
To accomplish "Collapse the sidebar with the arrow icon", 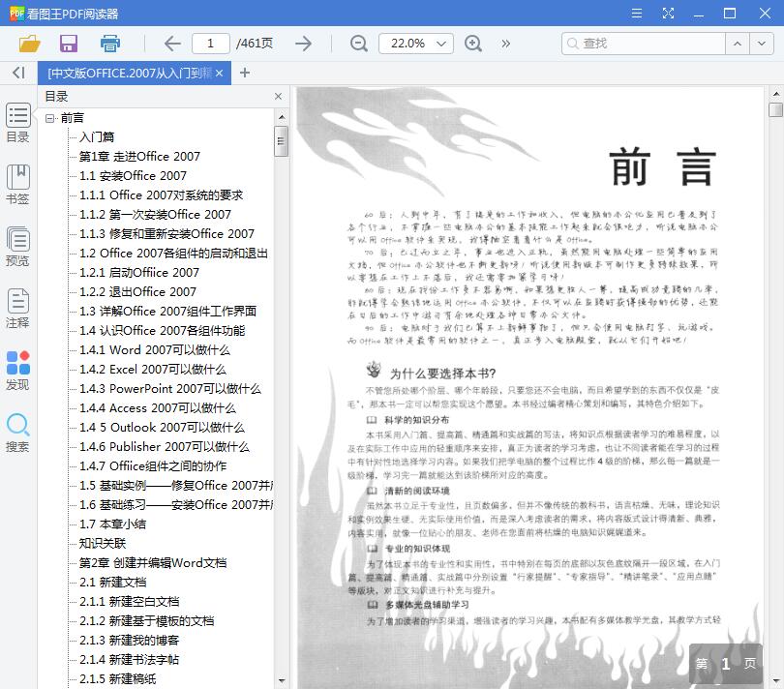I will [18, 73].
